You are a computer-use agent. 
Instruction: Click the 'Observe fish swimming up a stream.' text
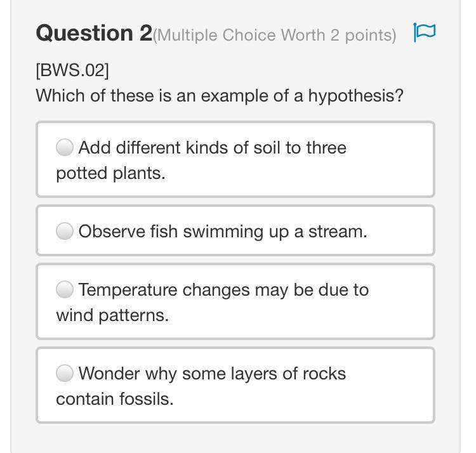[222, 231]
